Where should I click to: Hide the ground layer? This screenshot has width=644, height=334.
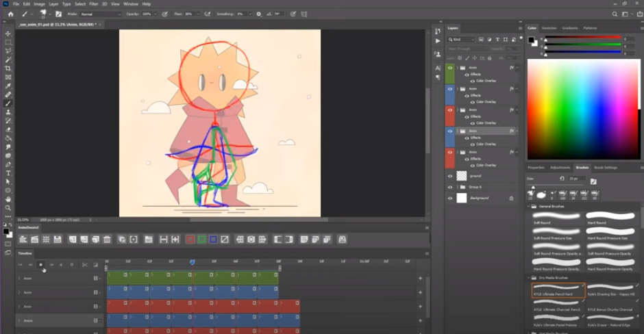[x=450, y=176]
